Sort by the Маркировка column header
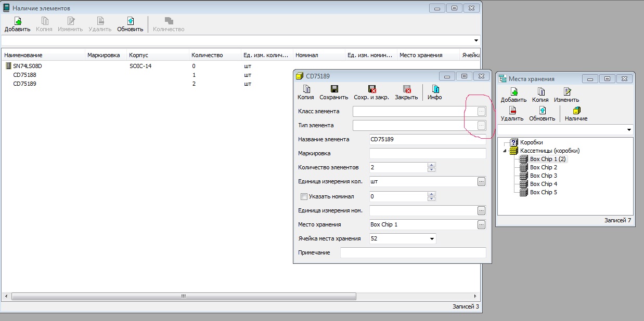The image size is (644, 321). point(106,55)
